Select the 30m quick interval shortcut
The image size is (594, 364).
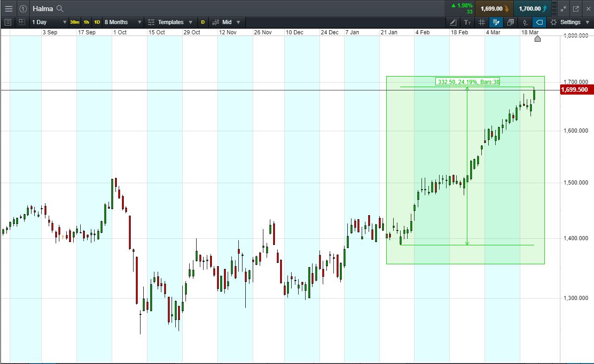[x=75, y=22]
